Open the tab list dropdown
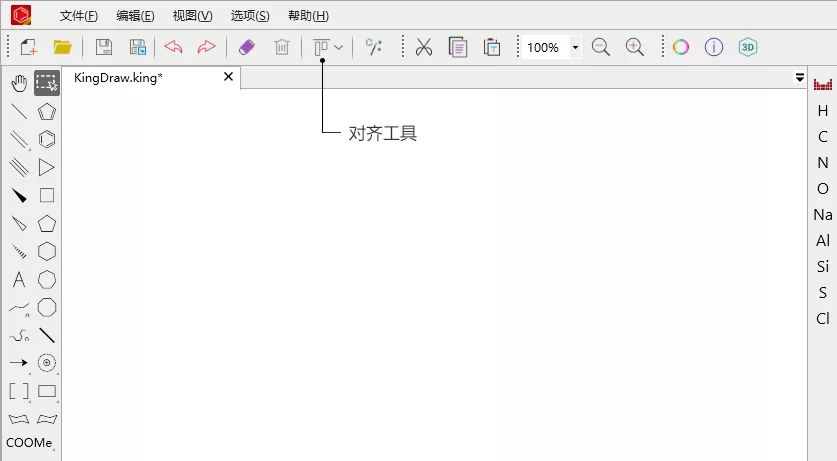Screen dimensions: 837x461 point(800,77)
